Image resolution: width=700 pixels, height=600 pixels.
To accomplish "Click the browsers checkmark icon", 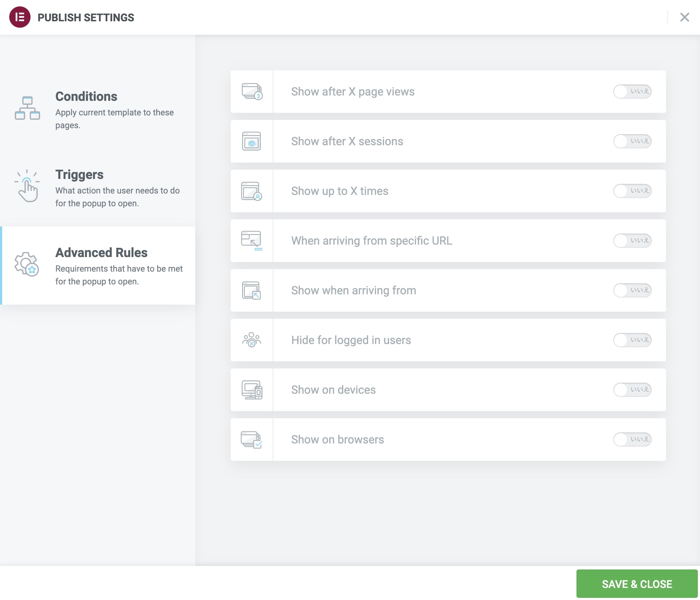I will [x=252, y=440].
